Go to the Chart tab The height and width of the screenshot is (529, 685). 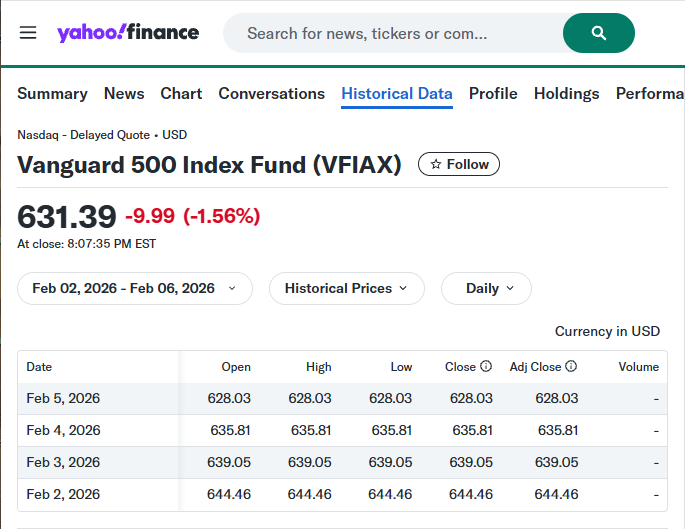181,93
